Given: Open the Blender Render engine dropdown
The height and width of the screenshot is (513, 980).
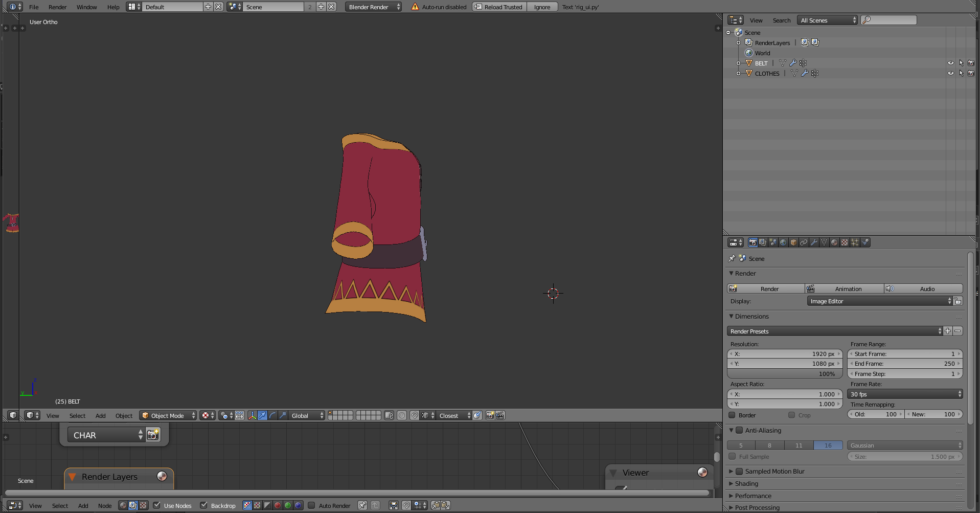Looking at the screenshot, I should tap(373, 7).
